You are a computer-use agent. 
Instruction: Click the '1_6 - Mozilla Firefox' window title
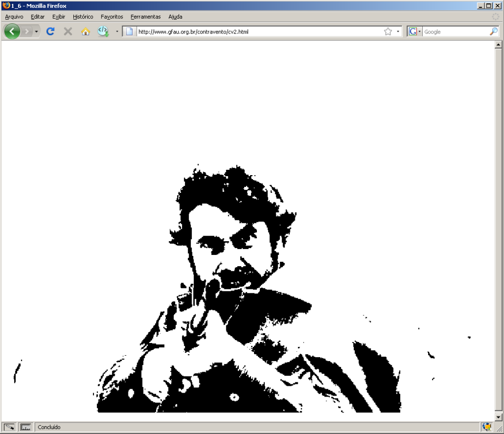coord(38,6)
